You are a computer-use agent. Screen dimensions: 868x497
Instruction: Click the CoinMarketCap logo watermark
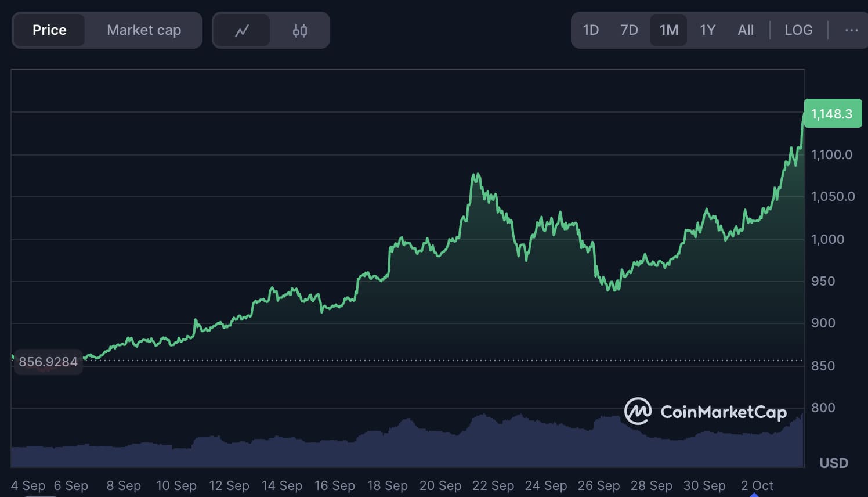click(x=705, y=412)
